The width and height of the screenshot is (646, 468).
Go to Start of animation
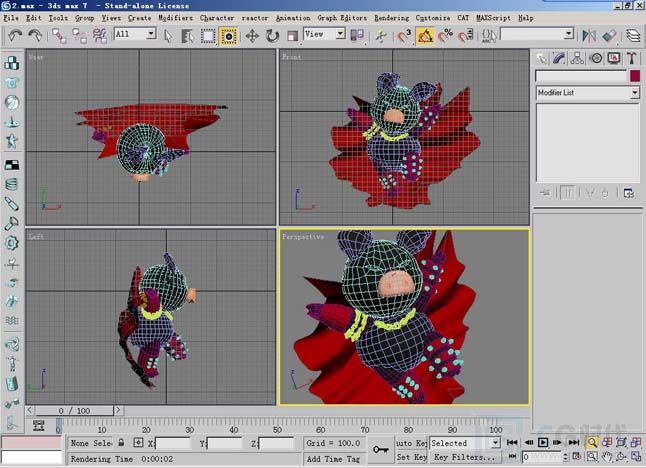tap(512, 442)
